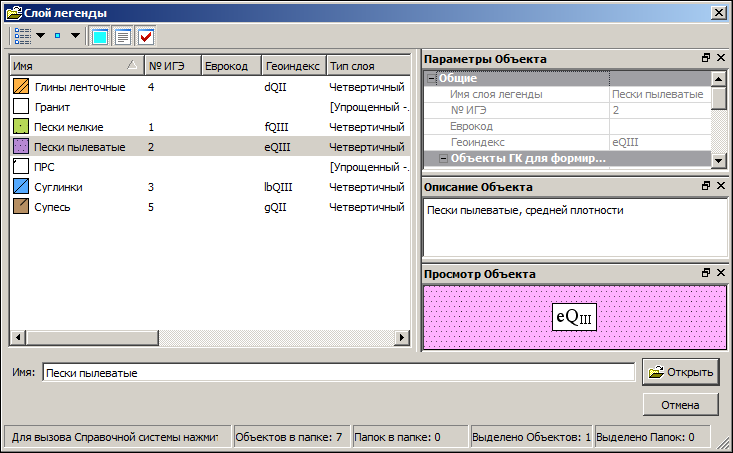Select the Глины ленточные row name
This screenshot has height=453, width=733.
80,87
